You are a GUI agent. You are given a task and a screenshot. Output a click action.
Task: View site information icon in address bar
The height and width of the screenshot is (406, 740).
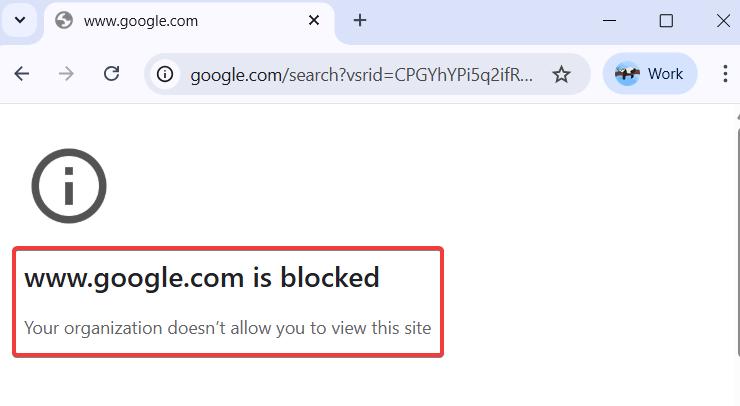(x=166, y=74)
